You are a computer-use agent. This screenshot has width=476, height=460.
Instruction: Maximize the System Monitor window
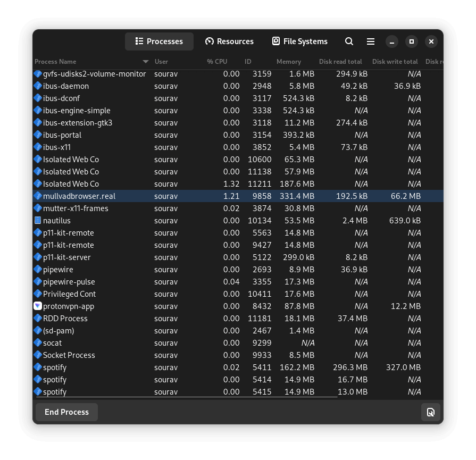pos(411,41)
